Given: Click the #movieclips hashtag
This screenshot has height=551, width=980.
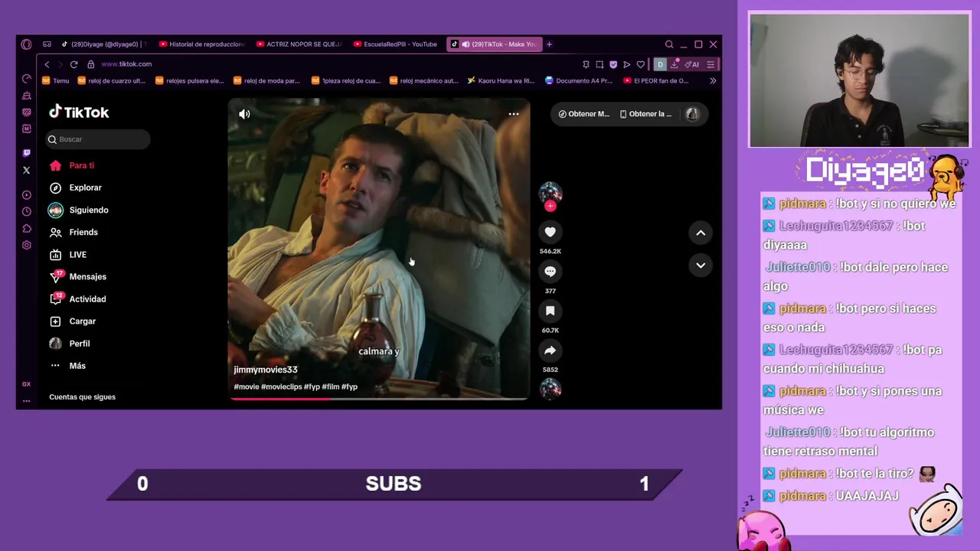Looking at the screenshot, I should click(x=281, y=386).
